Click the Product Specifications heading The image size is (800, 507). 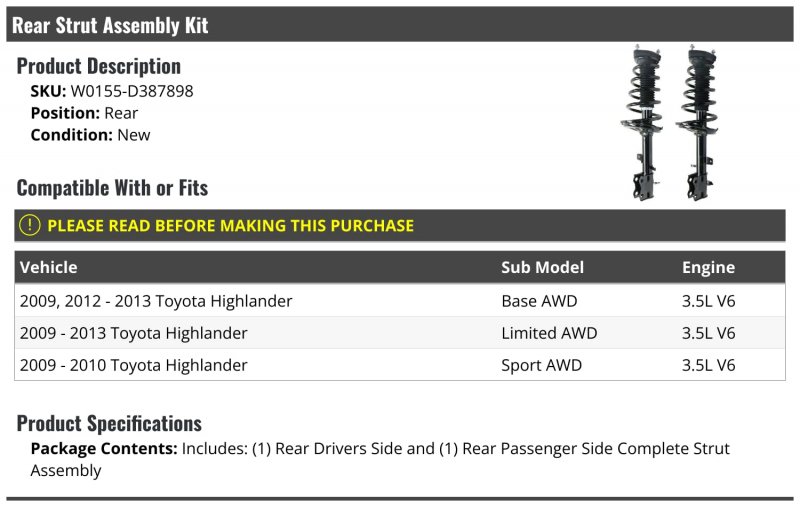click(x=109, y=423)
